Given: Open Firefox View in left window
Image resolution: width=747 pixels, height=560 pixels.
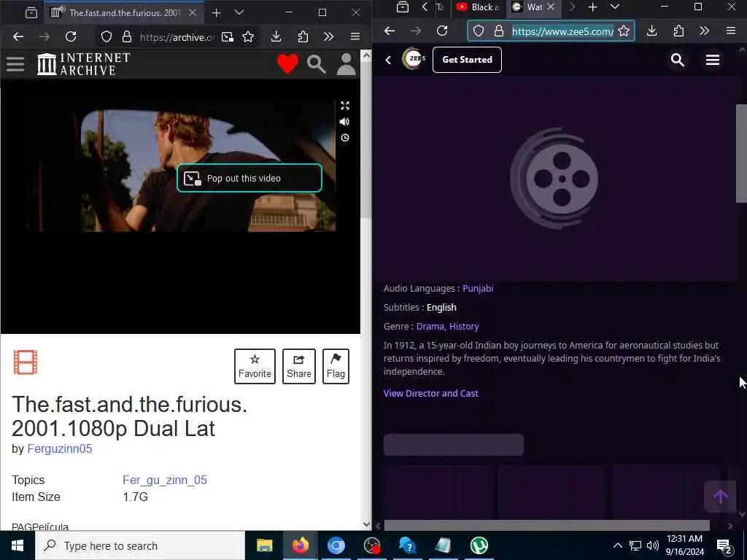Looking at the screenshot, I should point(31,13).
